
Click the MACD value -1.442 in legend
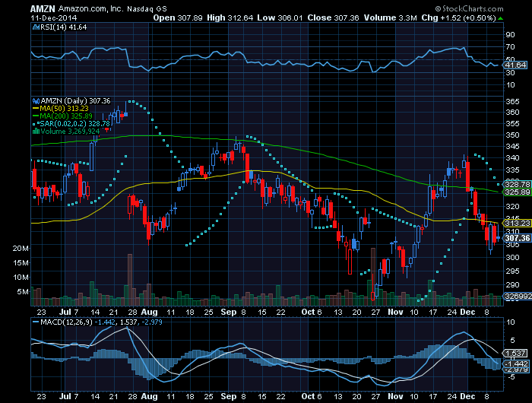[105, 322]
